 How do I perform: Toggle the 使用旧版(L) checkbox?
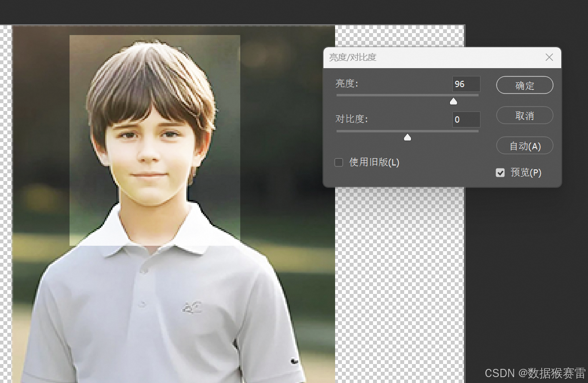click(339, 163)
